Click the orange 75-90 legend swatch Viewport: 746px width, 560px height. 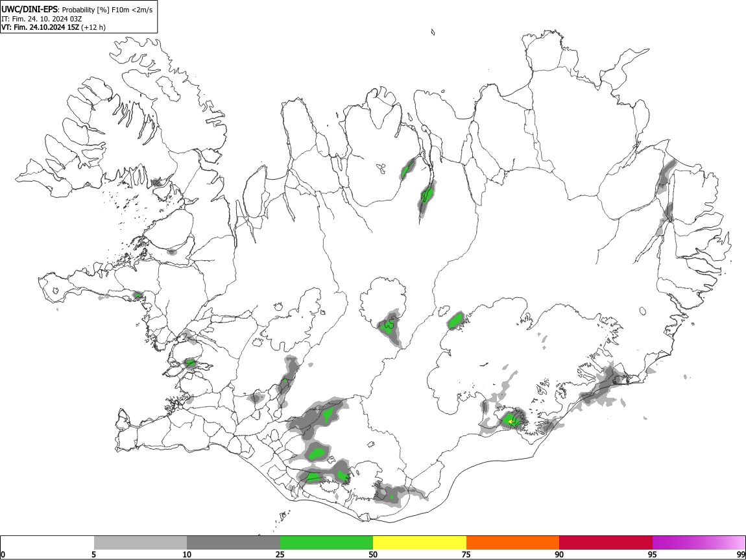click(x=512, y=542)
